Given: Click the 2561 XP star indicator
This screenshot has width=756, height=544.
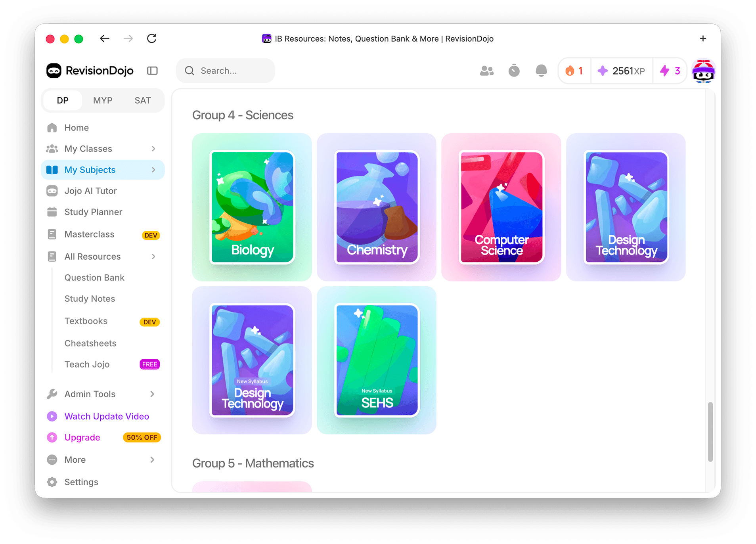Looking at the screenshot, I should click(x=621, y=71).
